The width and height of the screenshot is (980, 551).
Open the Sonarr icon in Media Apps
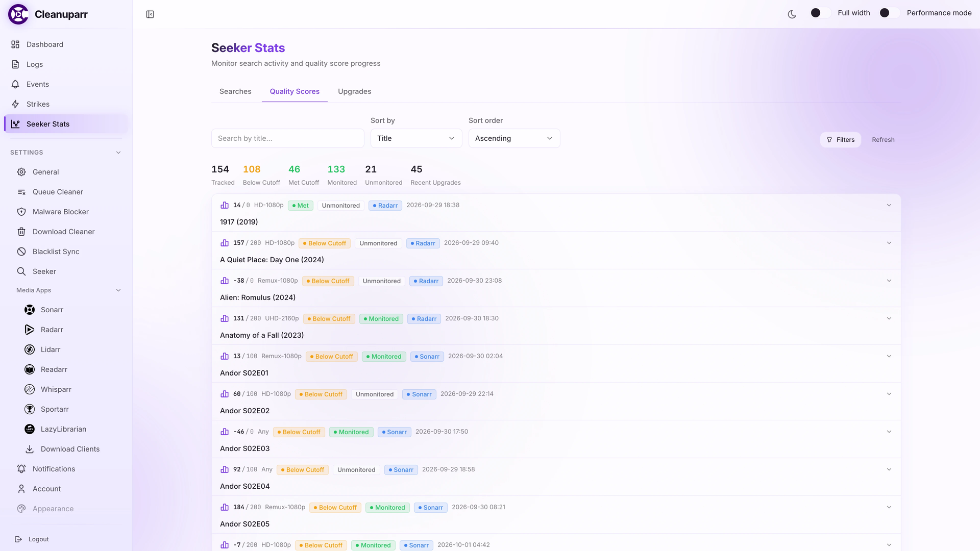tap(30, 310)
